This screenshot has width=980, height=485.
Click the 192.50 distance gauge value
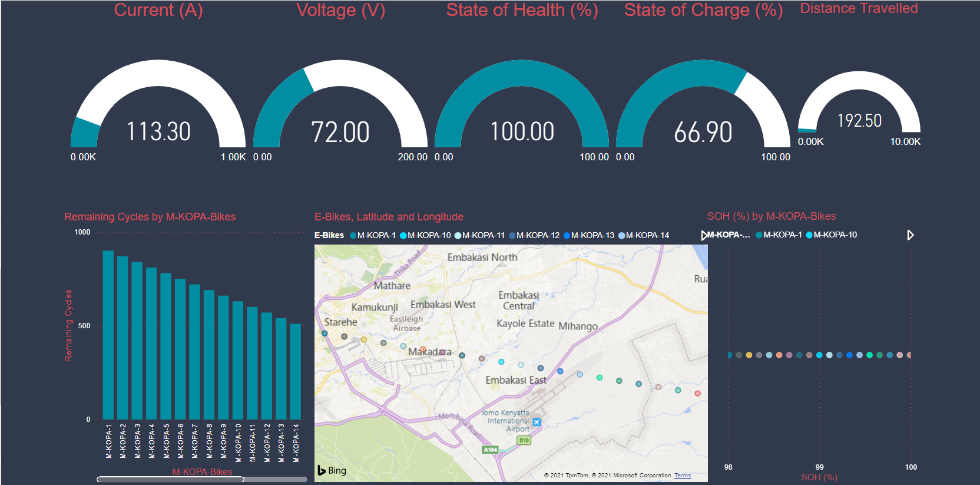coord(859,121)
